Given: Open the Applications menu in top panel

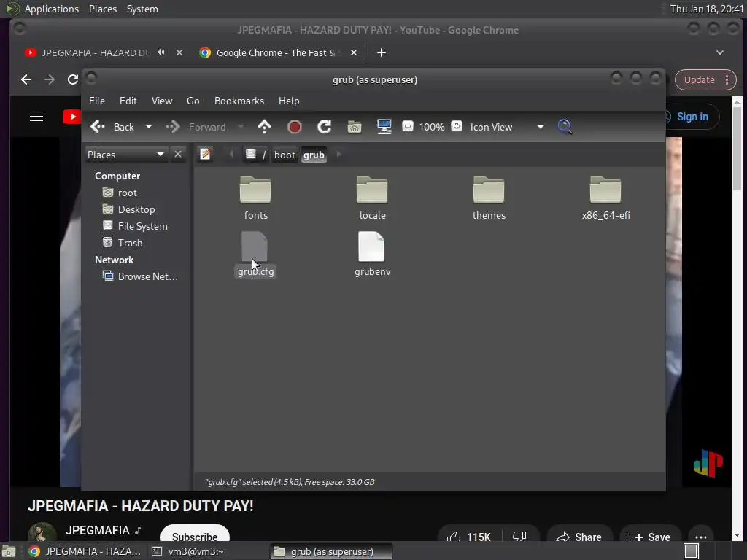Looking at the screenshot, I should [x=52, y=9].
